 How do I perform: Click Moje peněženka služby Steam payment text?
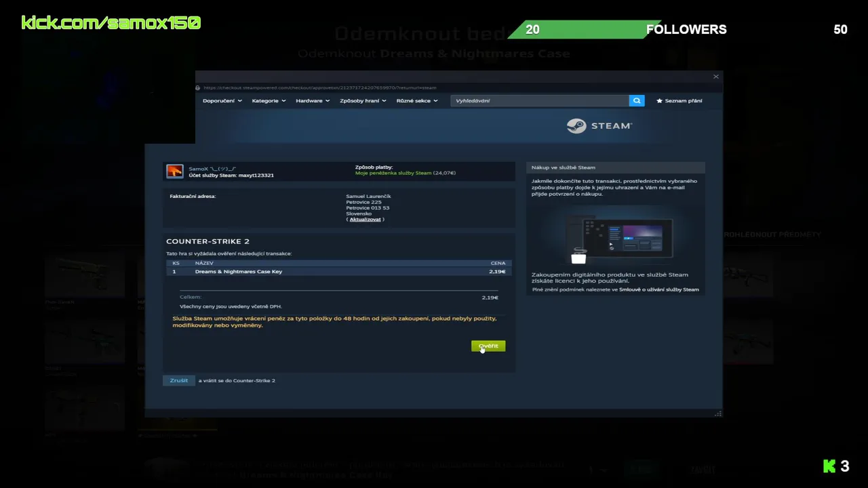pyautogui.click(x=393, y=173)
